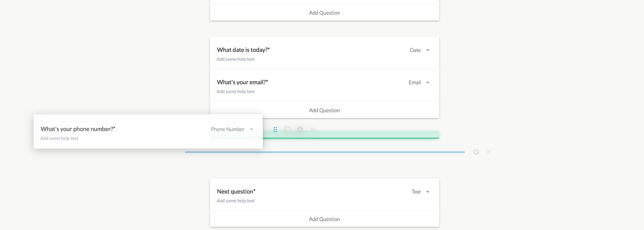Grab the drag handle dots icon
Screen dimensions: 644x230
pyautogui.click(x=275, y=129)
